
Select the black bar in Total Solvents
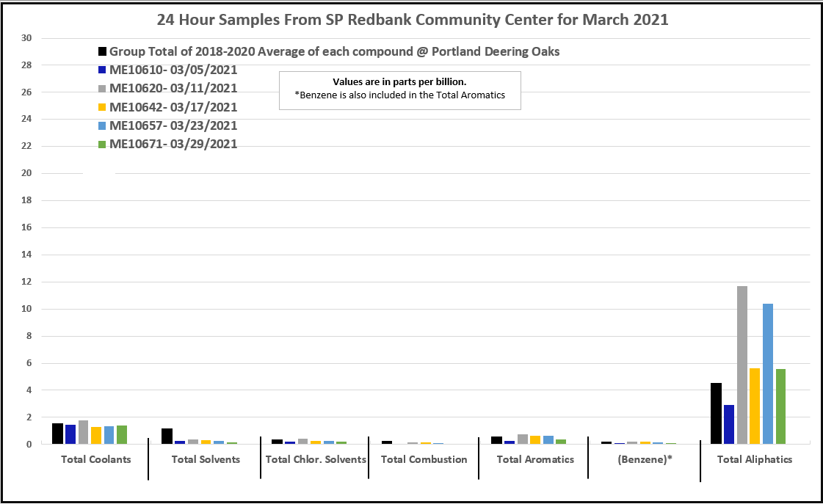point(167,436)
